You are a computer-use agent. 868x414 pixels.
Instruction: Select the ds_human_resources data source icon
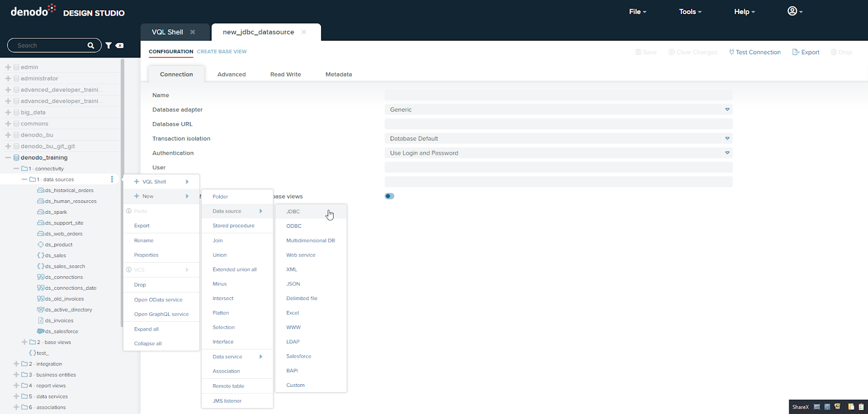click(41, 201)
